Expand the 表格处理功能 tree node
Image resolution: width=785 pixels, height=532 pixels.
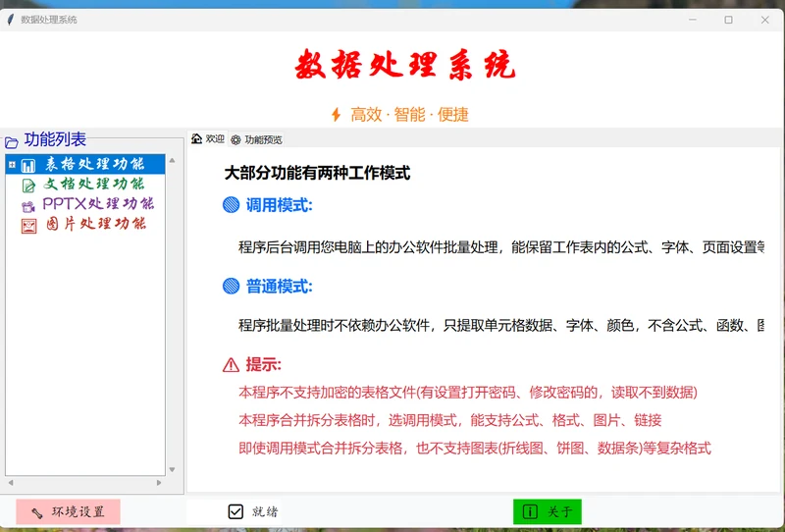pyautogui.click(x=12, y=164)
